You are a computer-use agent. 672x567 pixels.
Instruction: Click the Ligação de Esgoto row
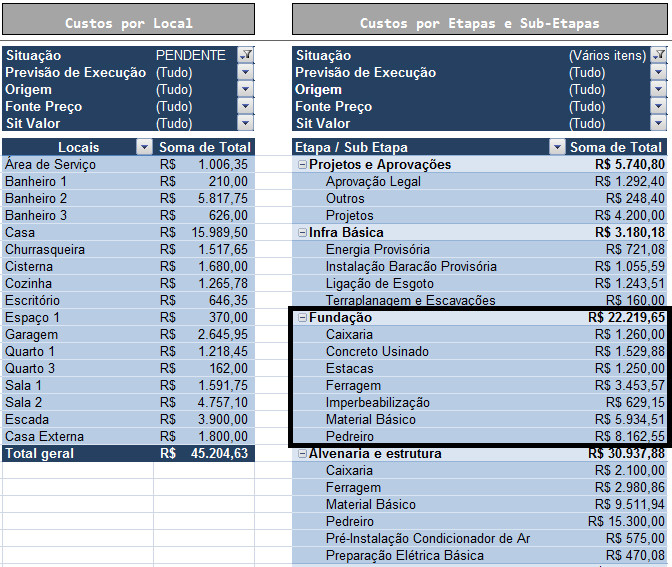tap(480, 284)
